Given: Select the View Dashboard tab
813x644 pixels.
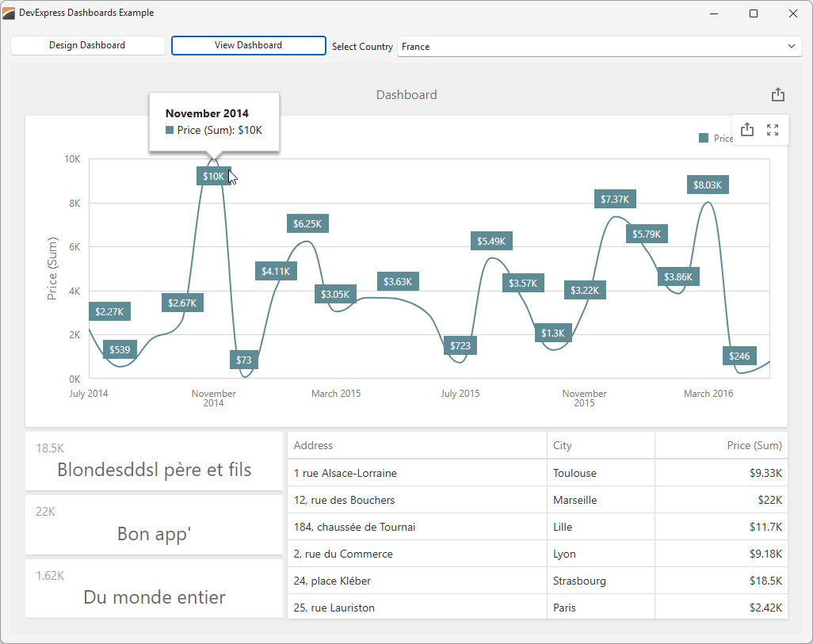Looking at the screenshot, I should point(248,45).
